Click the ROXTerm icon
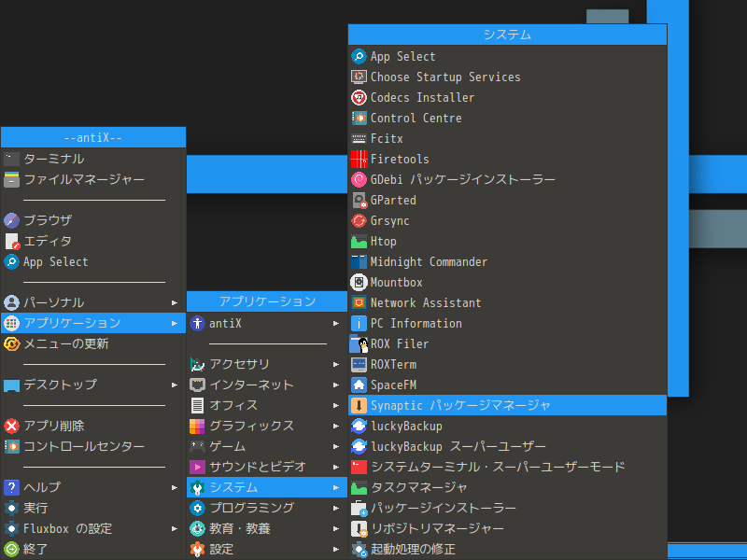 click(359, 364)
